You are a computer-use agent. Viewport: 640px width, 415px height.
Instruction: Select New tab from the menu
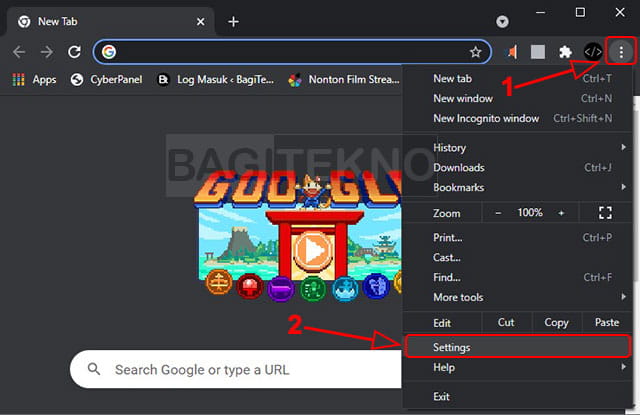point(517,78)
